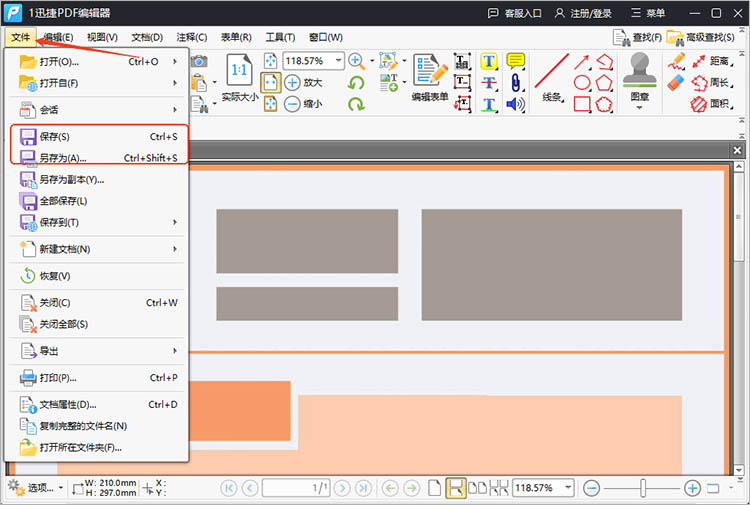This screenshot has width=750, height=505.
Task: Click the zoom slider minus button
Action: tap(592, 488)
